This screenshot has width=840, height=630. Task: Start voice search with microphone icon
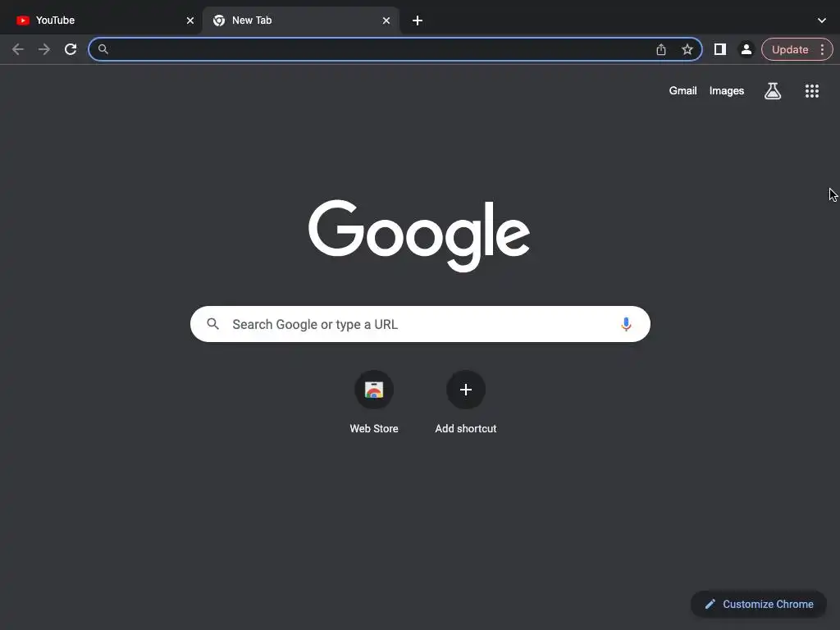tap(626, 324)
